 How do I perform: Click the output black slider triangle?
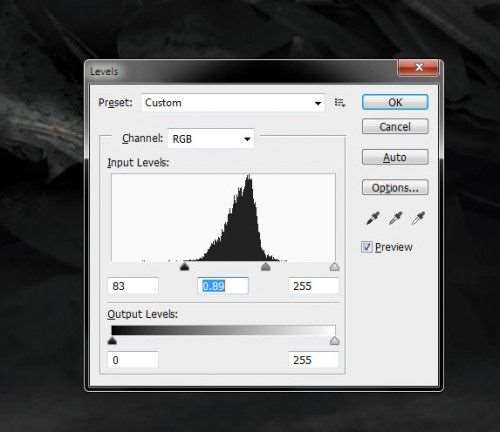[x=112, y=340]
